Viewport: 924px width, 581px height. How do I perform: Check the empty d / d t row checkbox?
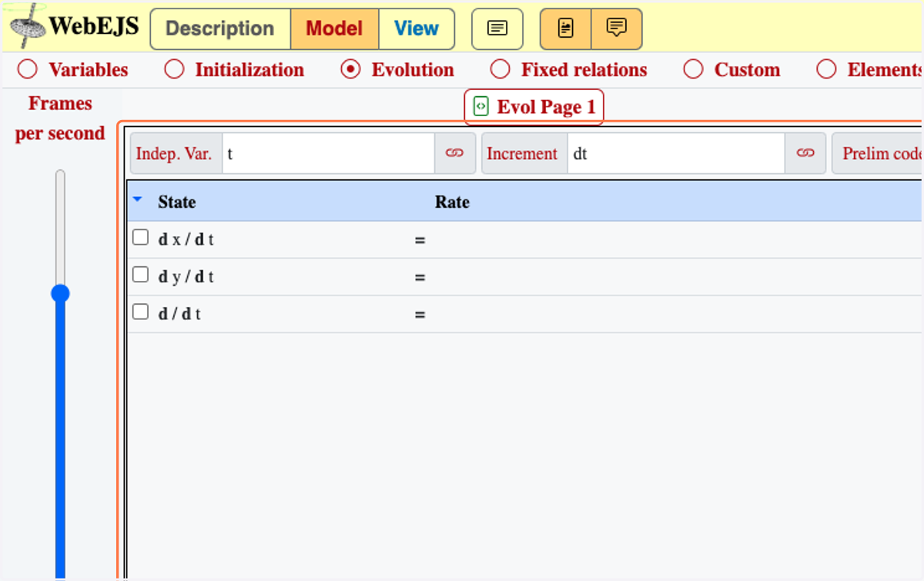coord(140,311)
